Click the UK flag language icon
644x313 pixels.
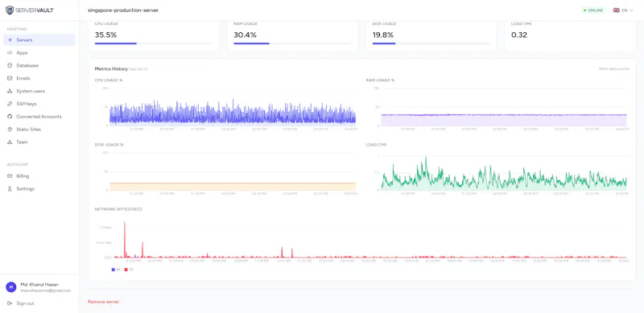pos(616,10)
